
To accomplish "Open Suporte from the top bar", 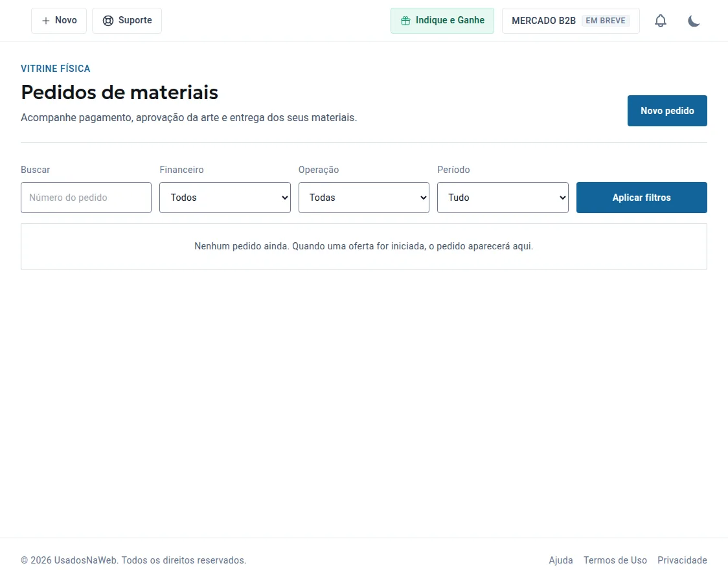I will click(127, 21).
